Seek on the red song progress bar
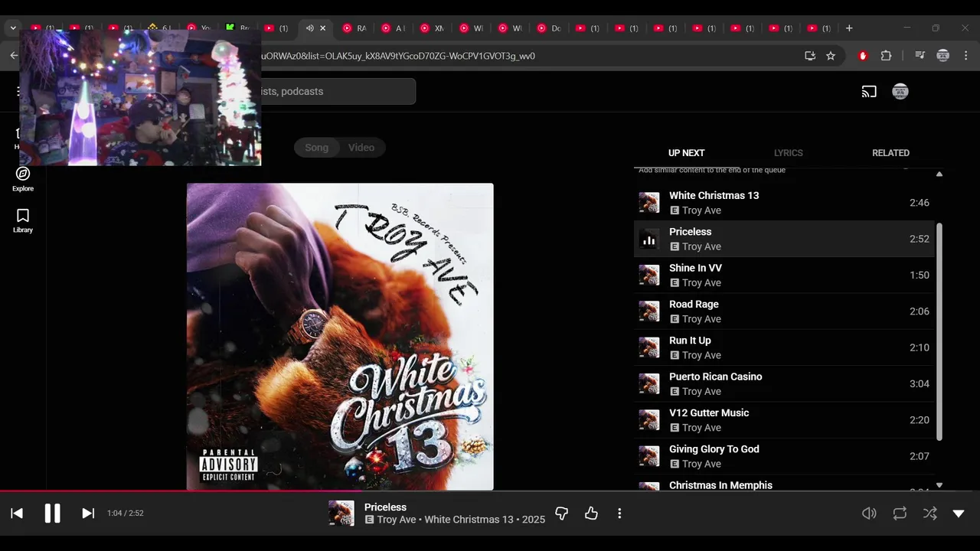Viewport: 980px width, 551px height. pyautogui.click(x=490, y=491)
